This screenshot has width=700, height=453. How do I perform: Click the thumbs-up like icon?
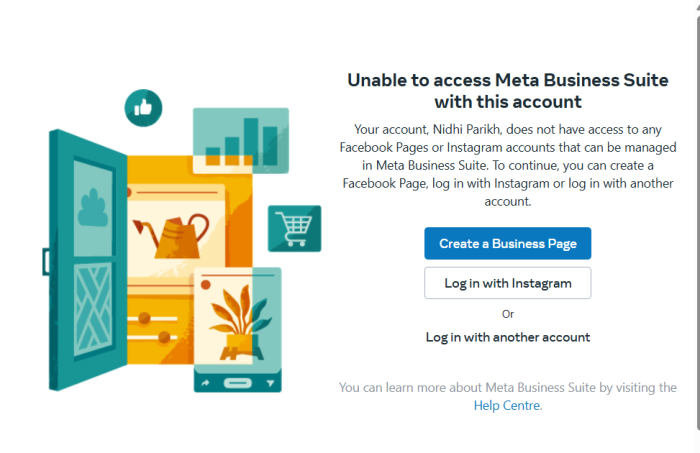[x=143, y=107]
